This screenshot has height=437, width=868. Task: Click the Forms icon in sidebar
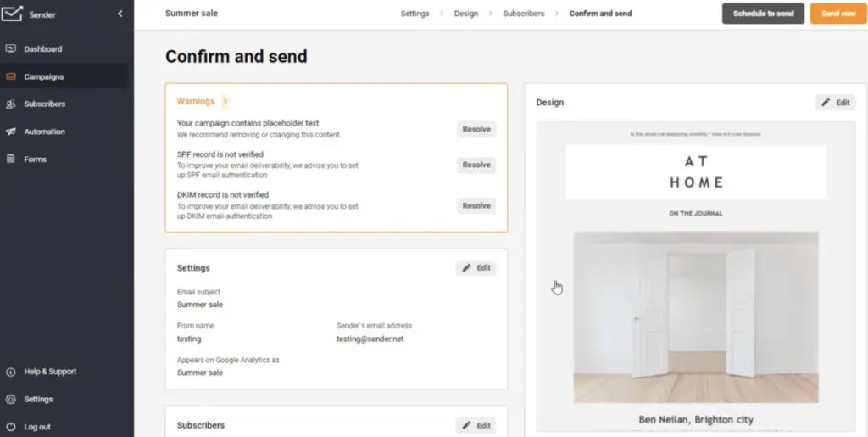[10, 160]
